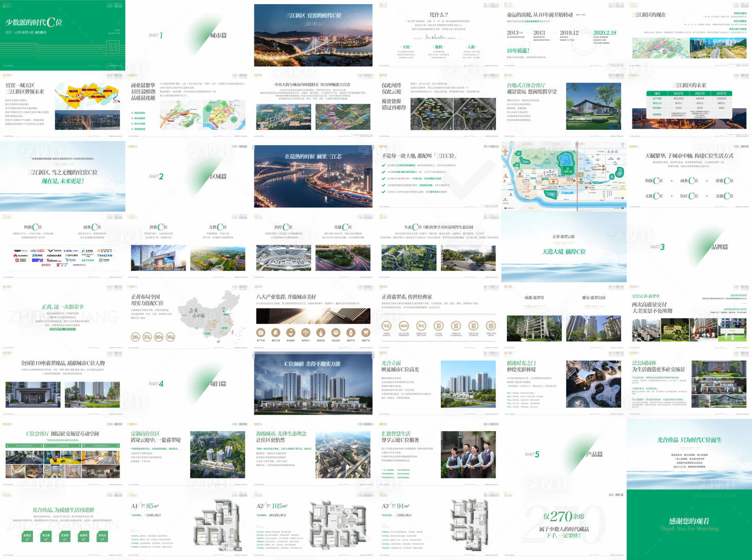Open the PART 5 产品篇 section slide
This screenshot has width=752, height=560.
tap(564, 454)
